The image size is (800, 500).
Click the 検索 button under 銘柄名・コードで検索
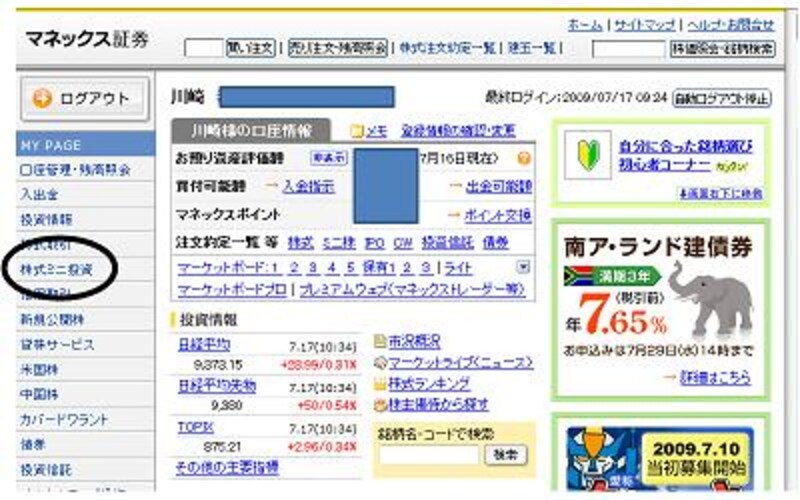[505, 455]
